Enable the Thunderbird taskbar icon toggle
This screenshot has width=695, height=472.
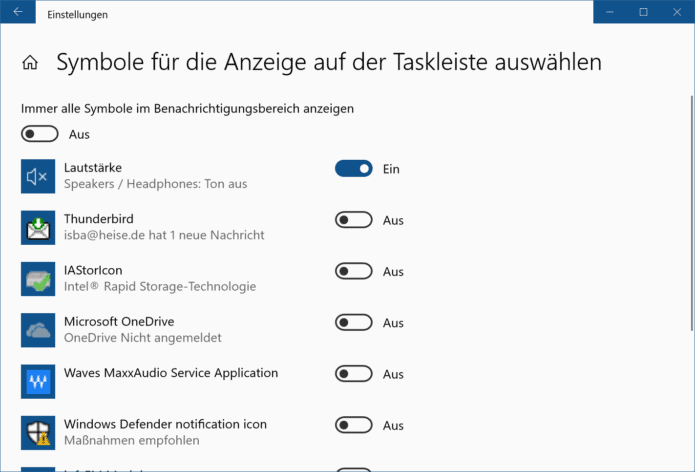pos(353,220)
